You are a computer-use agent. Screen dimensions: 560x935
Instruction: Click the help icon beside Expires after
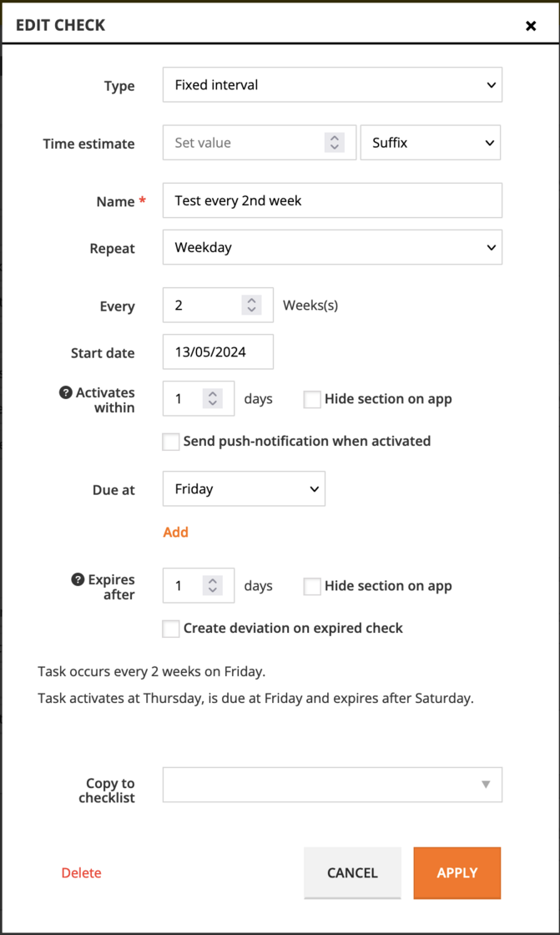pos(79,579)
